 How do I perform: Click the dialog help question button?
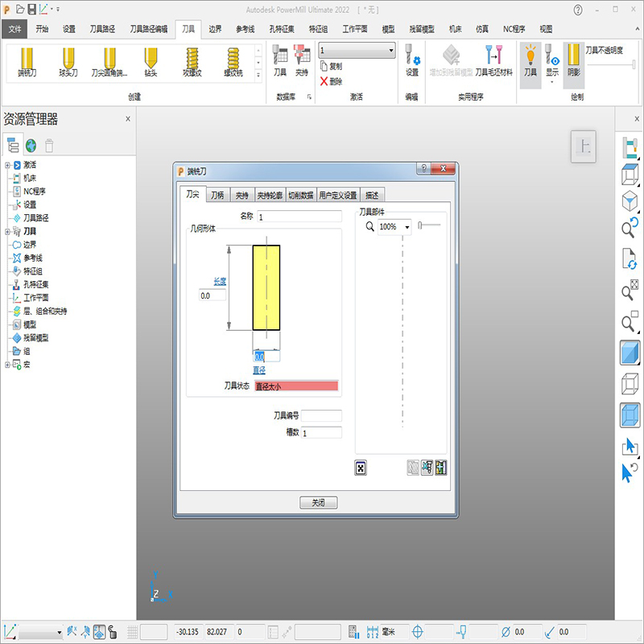(423, 168)
